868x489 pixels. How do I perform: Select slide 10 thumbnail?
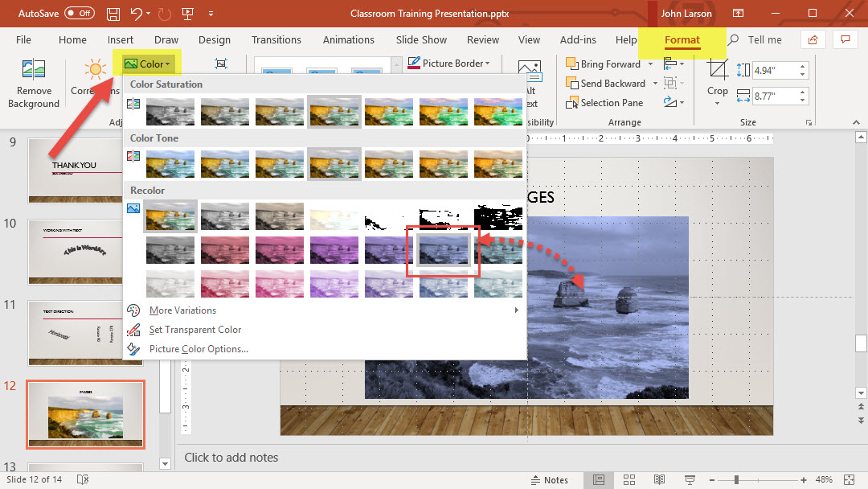85,251
